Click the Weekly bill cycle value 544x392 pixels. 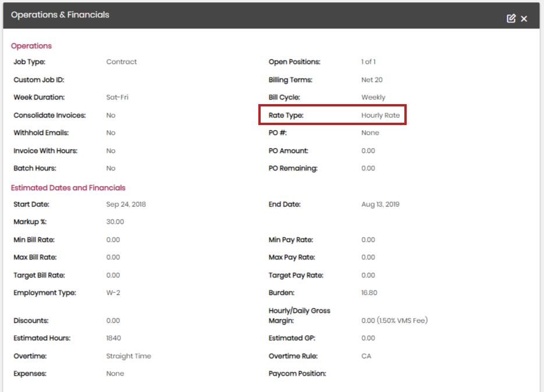click(373, 97)
